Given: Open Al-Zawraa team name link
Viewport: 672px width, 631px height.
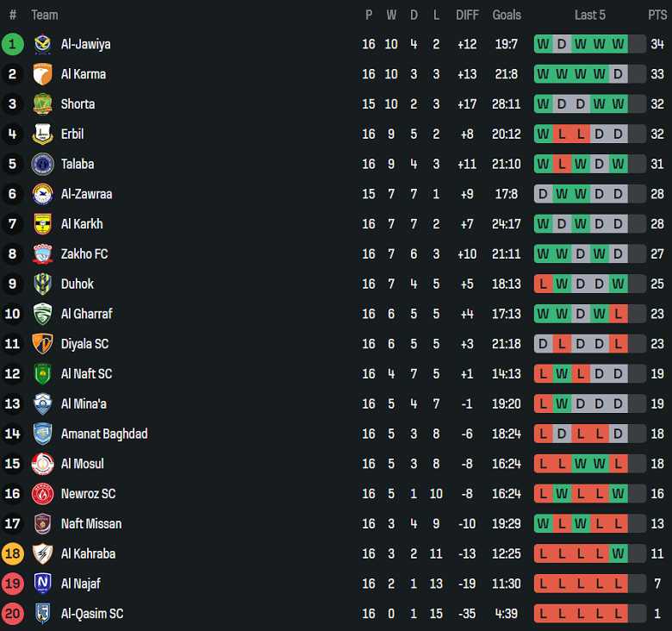Looking at the screenshot, I should (x=86, y=194).
